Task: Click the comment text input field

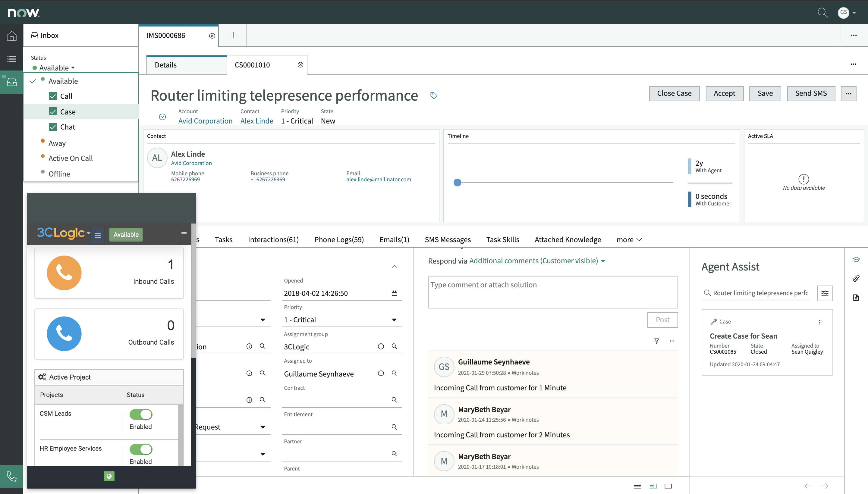Action: (552, 292)
